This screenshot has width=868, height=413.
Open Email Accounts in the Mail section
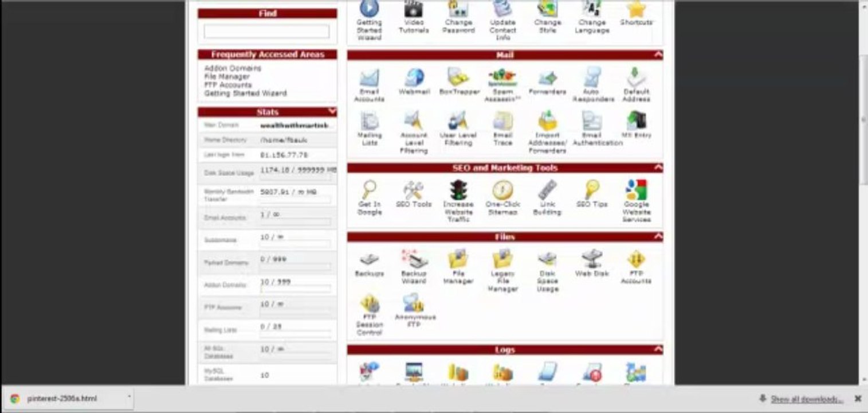369,77
